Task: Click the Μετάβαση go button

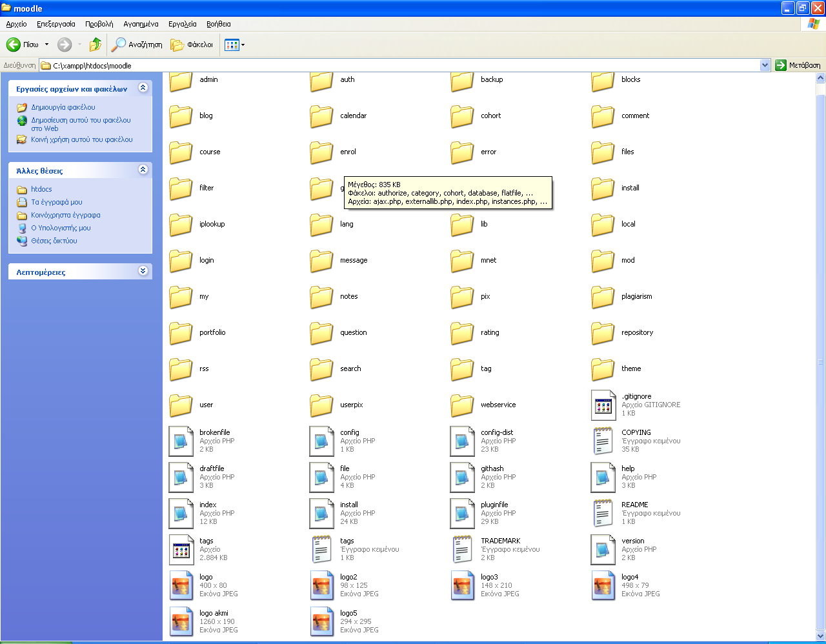Action: 798,65
